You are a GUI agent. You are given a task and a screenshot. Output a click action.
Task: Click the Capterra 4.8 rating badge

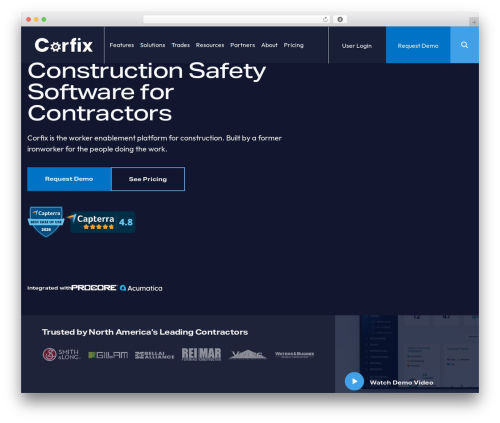pos(102,222)
